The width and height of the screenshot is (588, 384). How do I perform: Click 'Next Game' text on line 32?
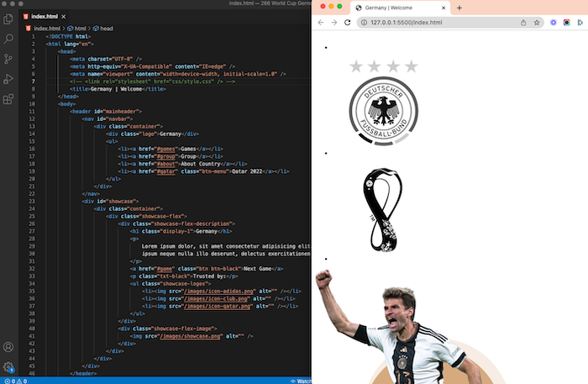257,269
